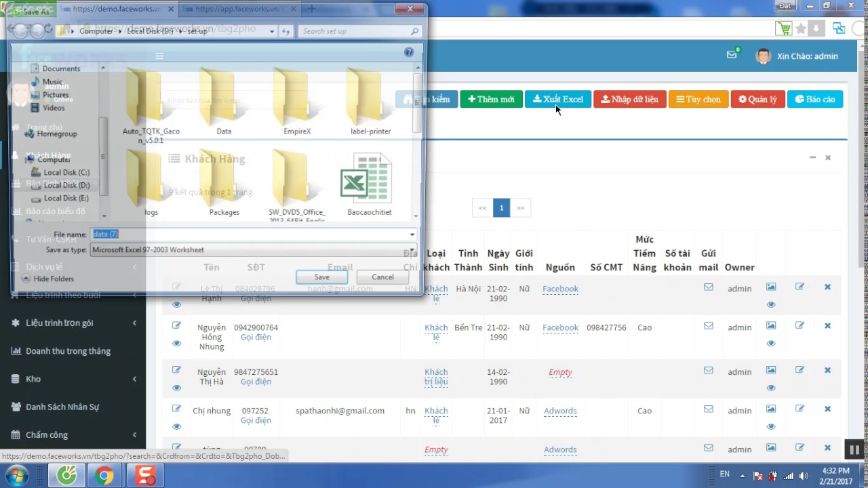Viewport: 868px width, 488px height.
Task: View Nguyễn Hồng Nhung via right eye icon
Action: click(x=771, y=344)
